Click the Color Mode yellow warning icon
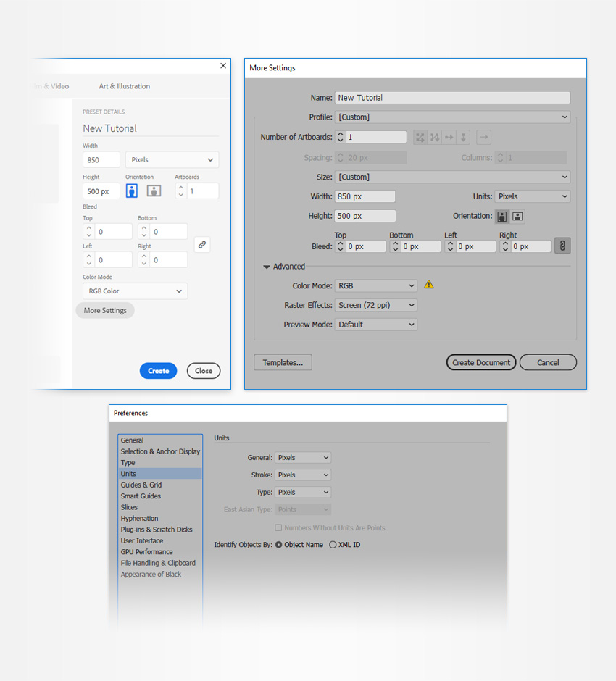 (429, 285)
